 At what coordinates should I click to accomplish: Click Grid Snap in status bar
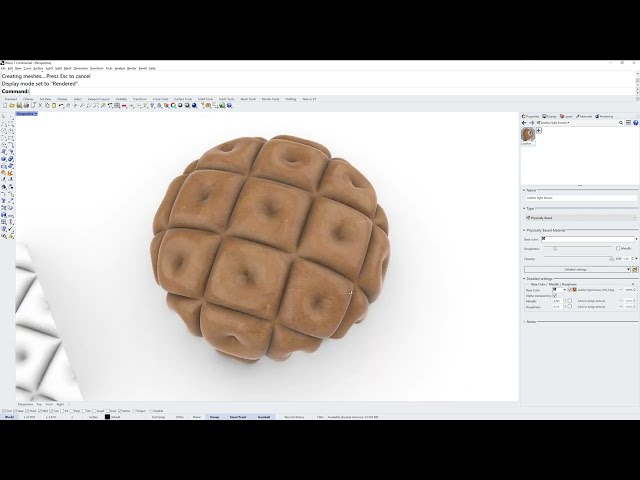(158, 417)
